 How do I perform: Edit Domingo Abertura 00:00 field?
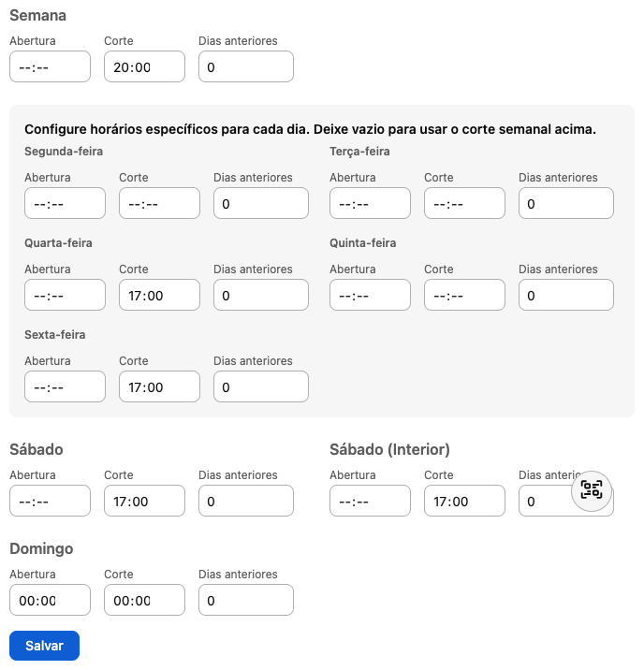click(50, 600)
